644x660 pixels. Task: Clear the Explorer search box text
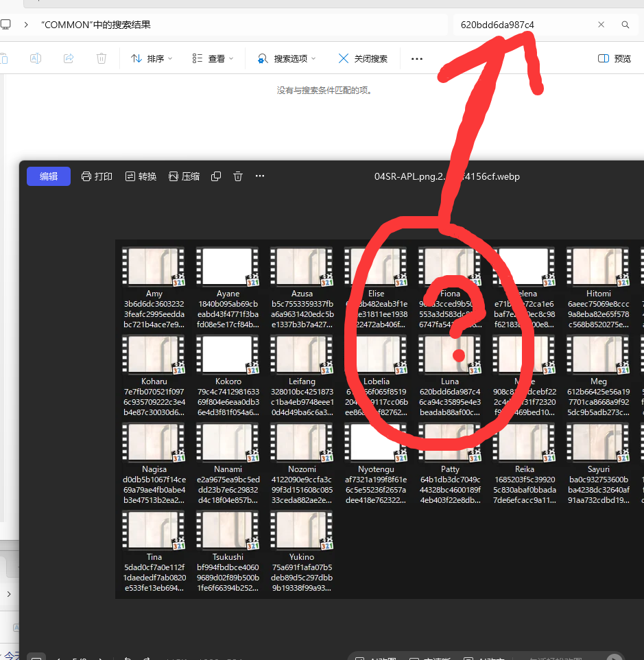[601, 25]
